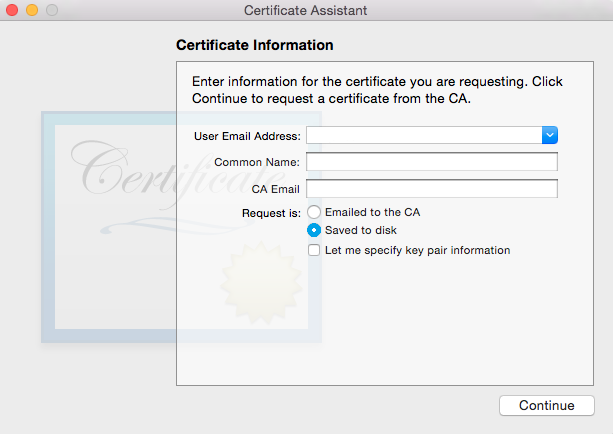This screenshot has height=434, width=613.
Task: Open the User Email Address dropdown arrow
Action: (550, 135)
